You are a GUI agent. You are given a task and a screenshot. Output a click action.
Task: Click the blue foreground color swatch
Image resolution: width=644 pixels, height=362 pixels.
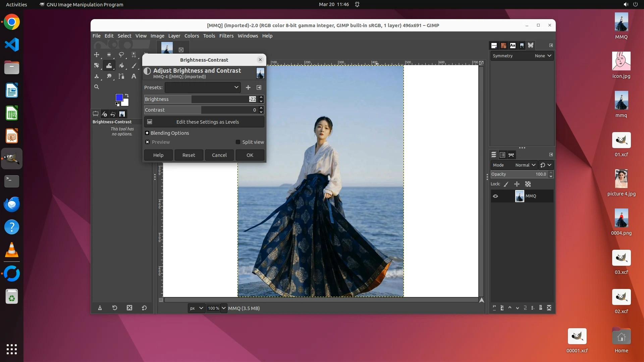tap(119, 97)
